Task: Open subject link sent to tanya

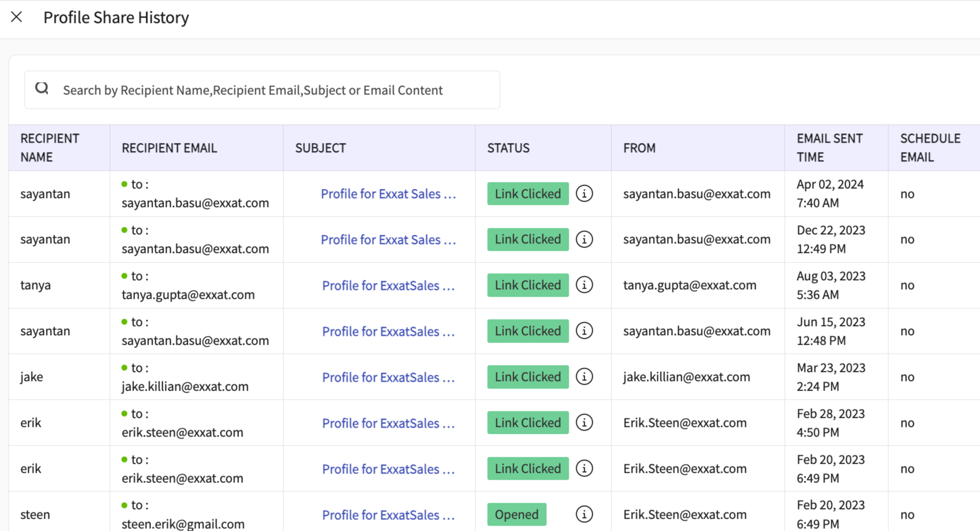Action: pos(388,286)
